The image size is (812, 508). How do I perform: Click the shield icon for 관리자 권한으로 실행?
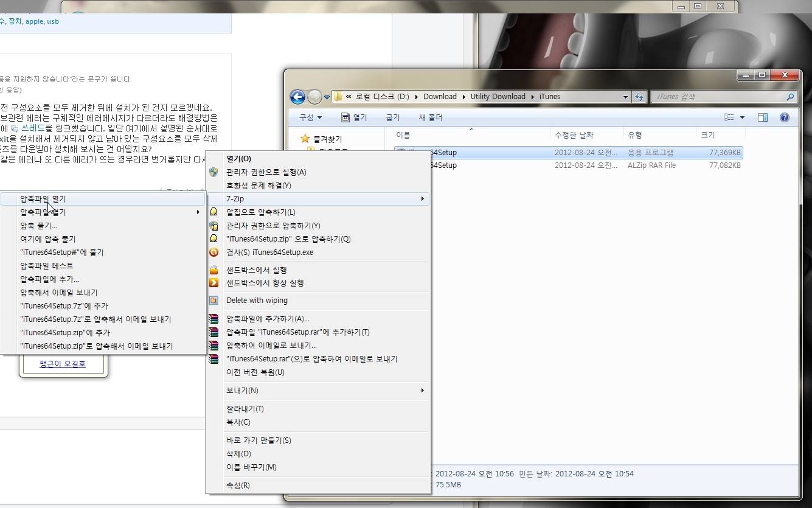(213, 172)
